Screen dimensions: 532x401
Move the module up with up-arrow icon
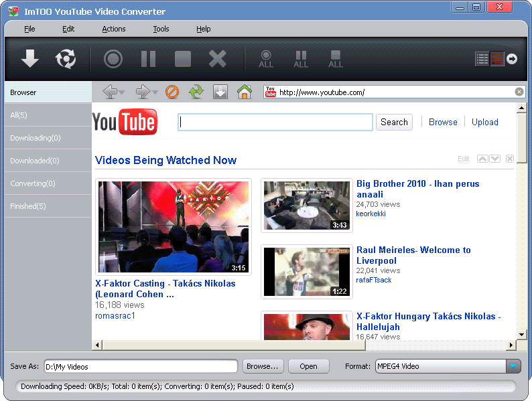point(482,159)
